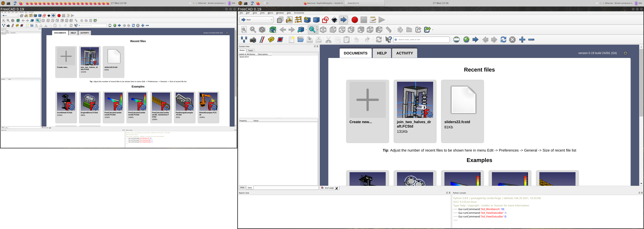Click the drafting triangle ruler icon in larger window
The image size is (644, 229).
tap(289, 20)
